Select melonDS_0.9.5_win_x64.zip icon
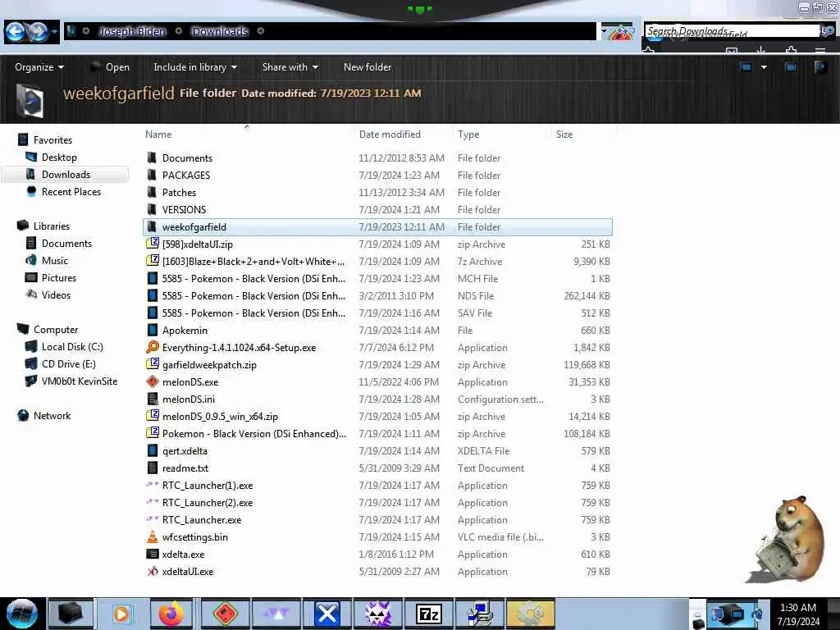 153,416
